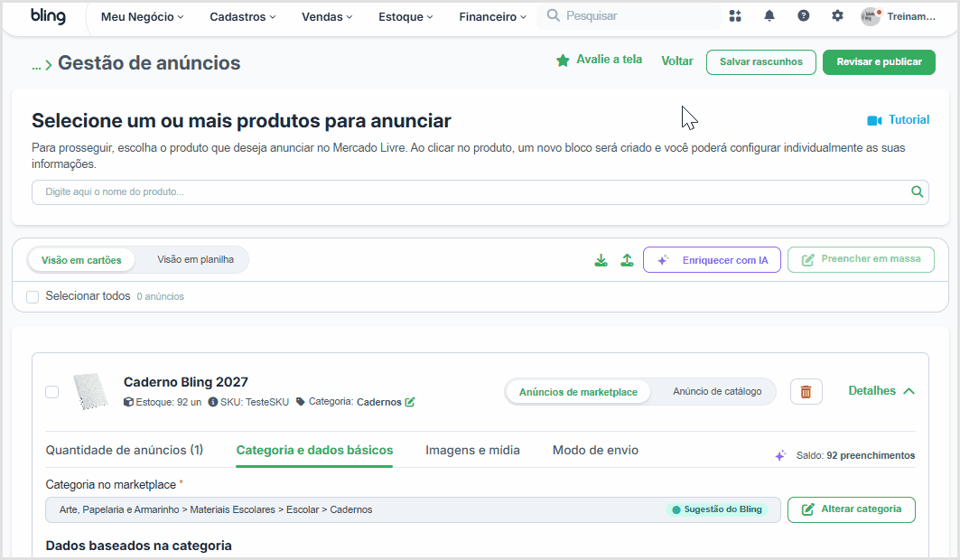Collapse the Detalhes section
960x560 pixels.
pos(881,390)
